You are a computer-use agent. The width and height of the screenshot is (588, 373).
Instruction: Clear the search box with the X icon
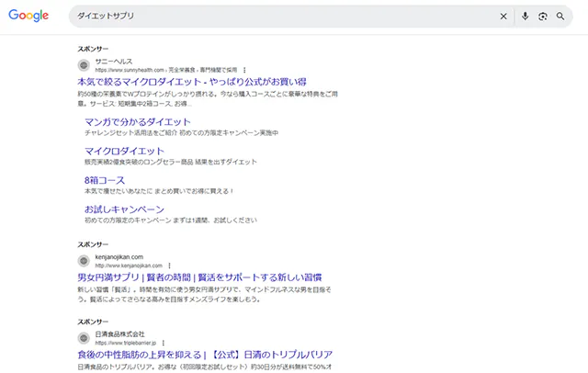[503, 17]
